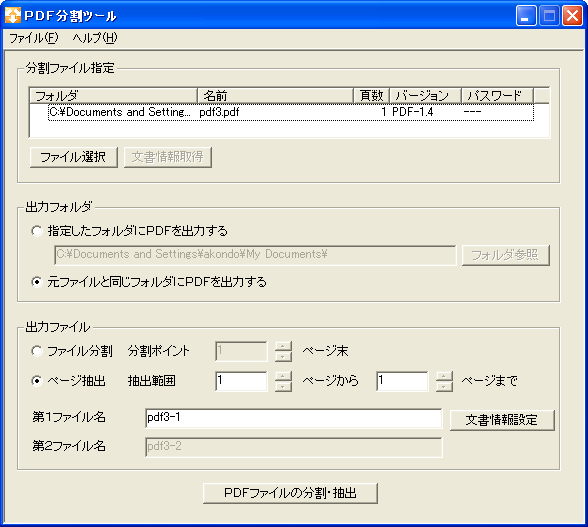Select 元ファイルと同じフォルダ output radio button
The image size is (588, 527).
click(37, 282)
